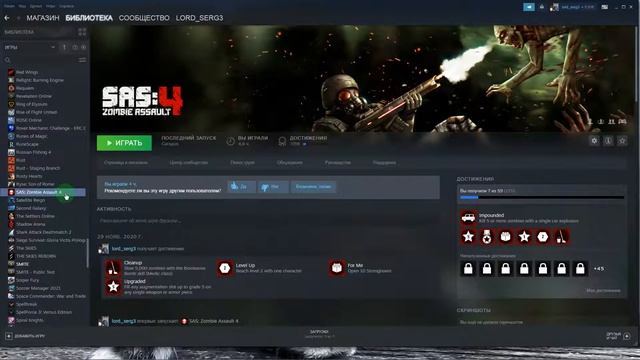Viewport: 640px width, 360px height.
Task: Open the discussions tab
Action: (290, 162)
